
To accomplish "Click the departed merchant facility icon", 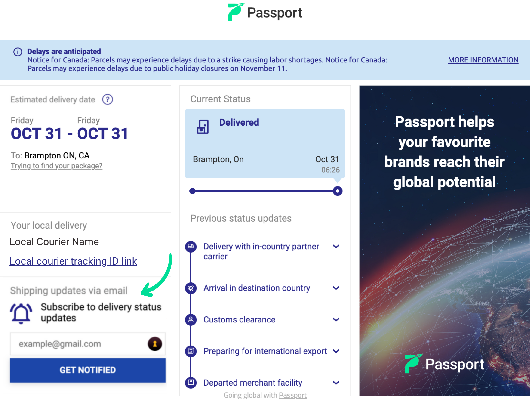I will [191, 383].
